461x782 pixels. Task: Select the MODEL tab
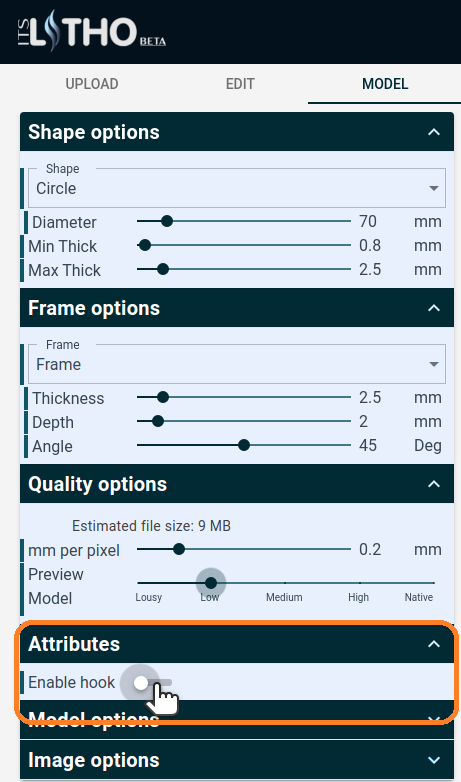tap(385, 84)
